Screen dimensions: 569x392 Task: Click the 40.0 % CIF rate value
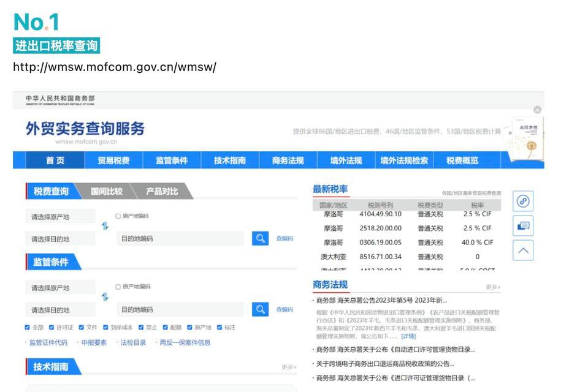tap(477, 242)
